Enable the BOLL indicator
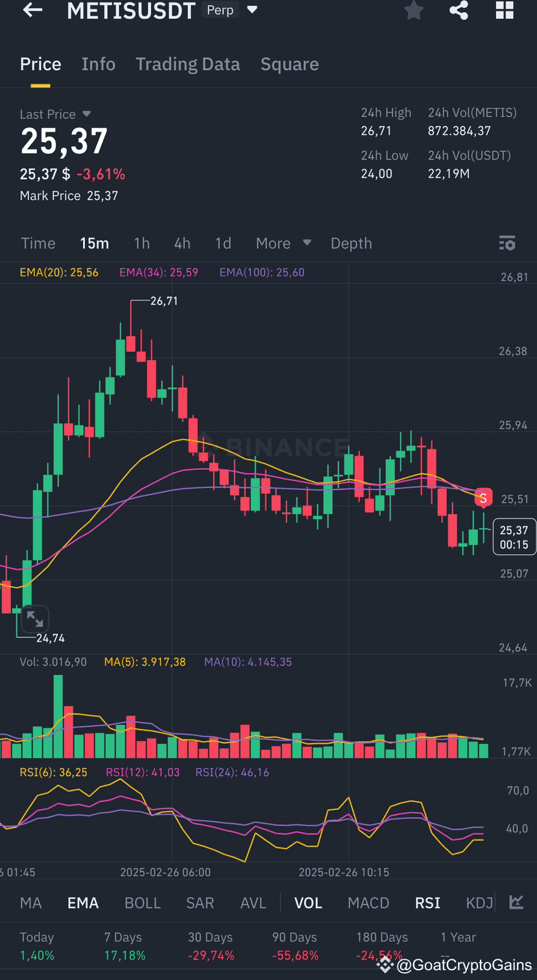 pyautogui.click(x=142, y=902)
